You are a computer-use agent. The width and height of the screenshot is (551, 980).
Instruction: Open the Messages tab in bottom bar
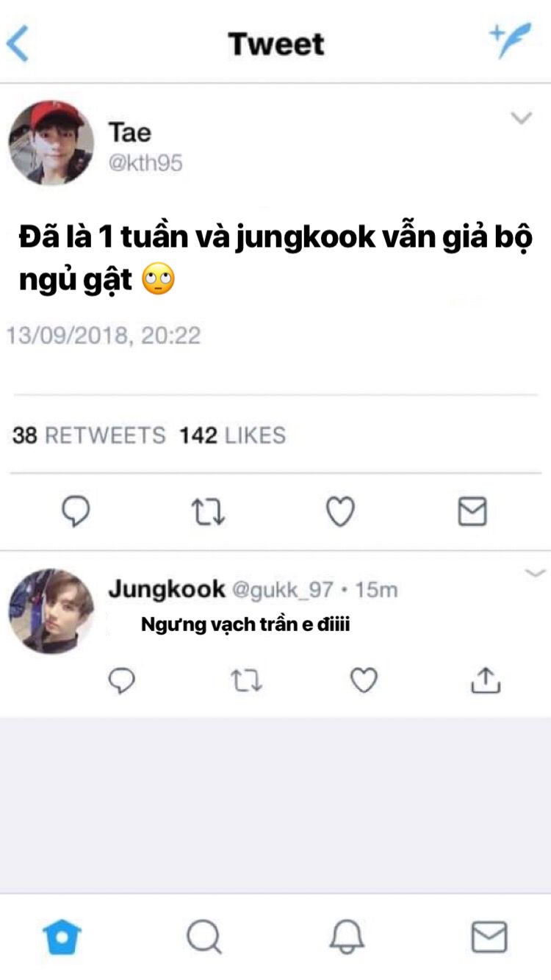[x=489, y=937]
